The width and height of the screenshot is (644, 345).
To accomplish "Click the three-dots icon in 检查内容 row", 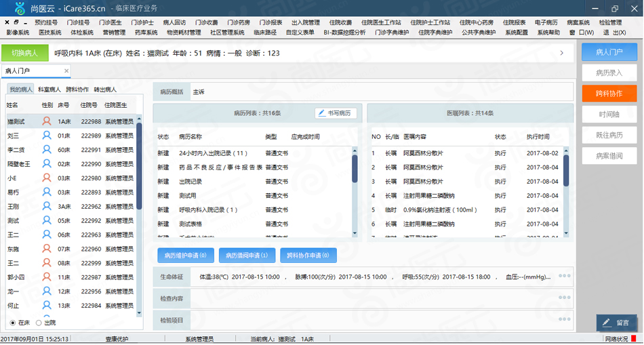I will click(x=564, y=298).
